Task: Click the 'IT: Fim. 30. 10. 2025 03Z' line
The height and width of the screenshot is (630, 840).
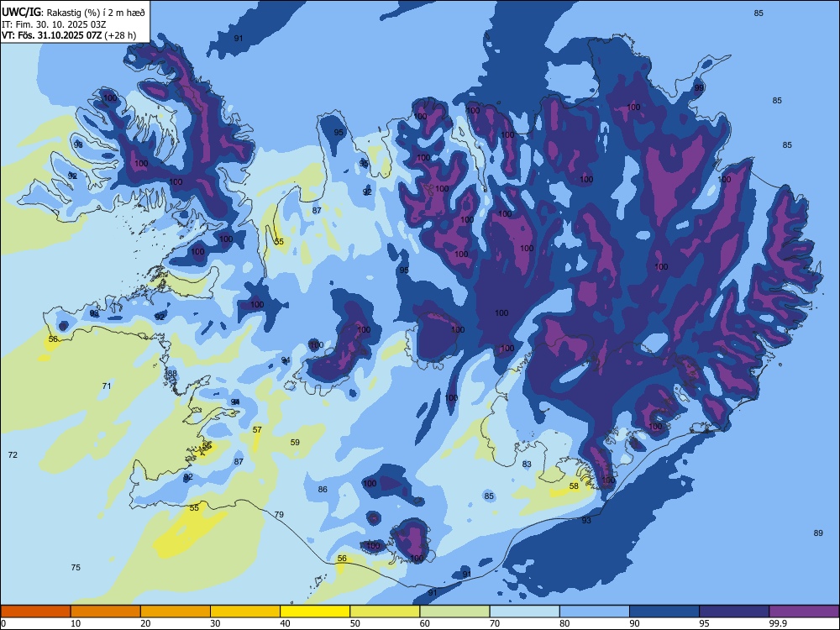Action: click(x=54, y=24)
